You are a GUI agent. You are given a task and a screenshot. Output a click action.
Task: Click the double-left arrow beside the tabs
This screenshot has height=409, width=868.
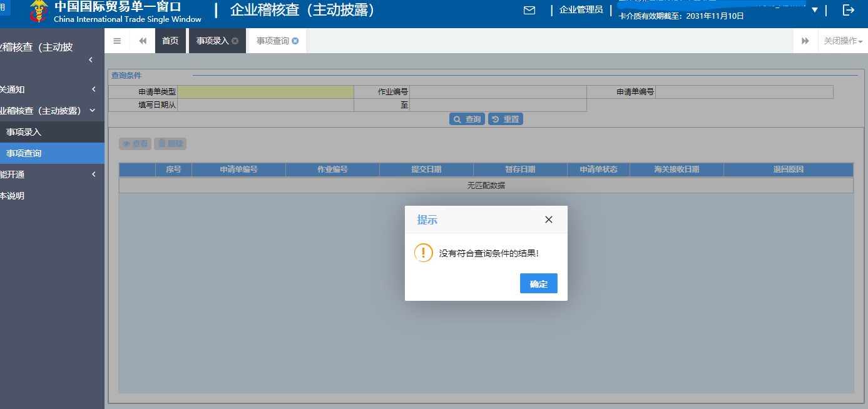142,40
